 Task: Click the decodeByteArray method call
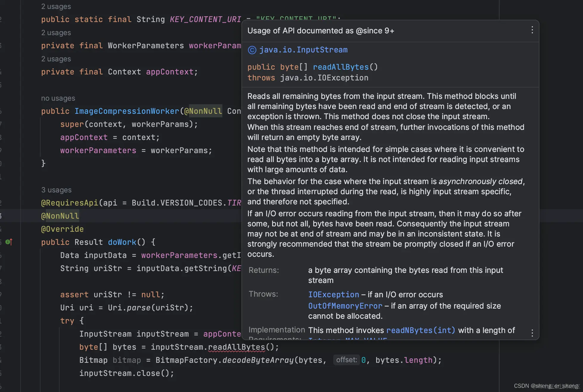258,360
